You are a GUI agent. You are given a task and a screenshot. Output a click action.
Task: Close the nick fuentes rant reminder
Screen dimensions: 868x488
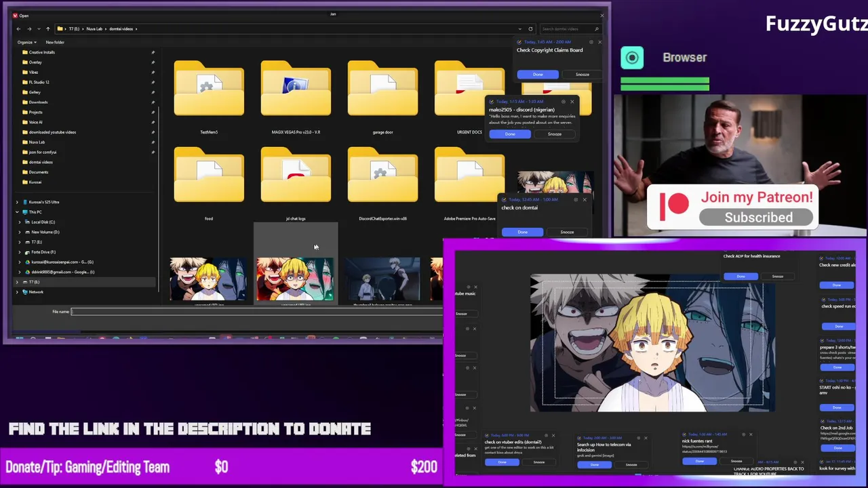pyautogui.click(x=751, y=434)
